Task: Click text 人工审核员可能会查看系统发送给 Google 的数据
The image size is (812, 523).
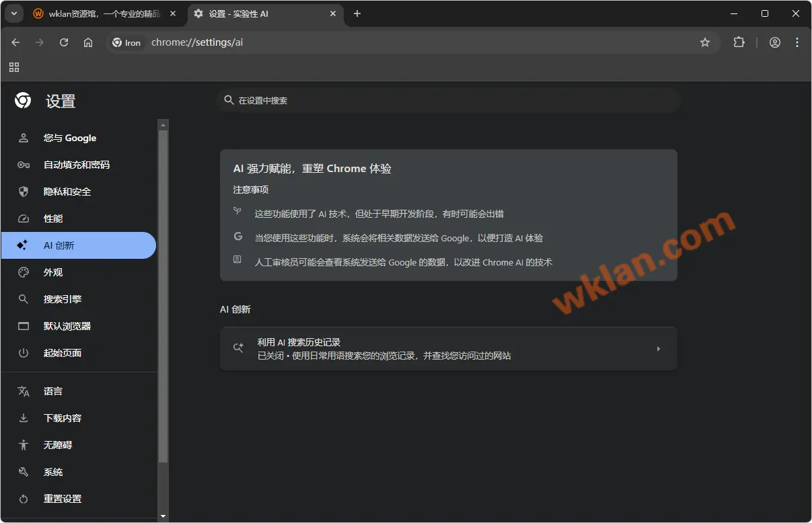Action: click(x=351, y=262)
